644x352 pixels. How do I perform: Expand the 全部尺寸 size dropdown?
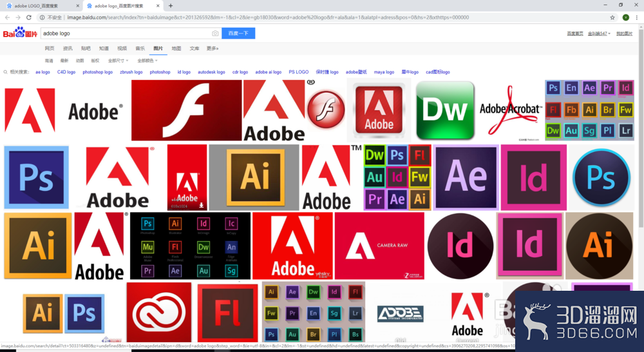(118, 61)
